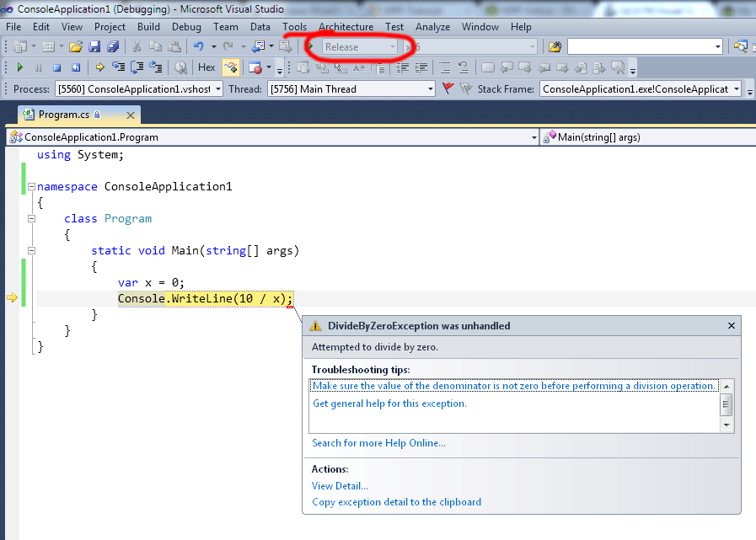Click the denominator not zero troubleshooting tip
Image resolution: width=756 pixels, height=540 pixels.
pyautogui.click(x=513, y=386)
